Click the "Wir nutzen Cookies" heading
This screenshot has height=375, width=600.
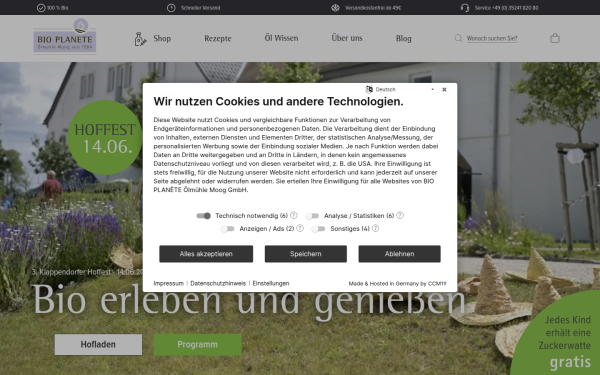click(279, 101)
